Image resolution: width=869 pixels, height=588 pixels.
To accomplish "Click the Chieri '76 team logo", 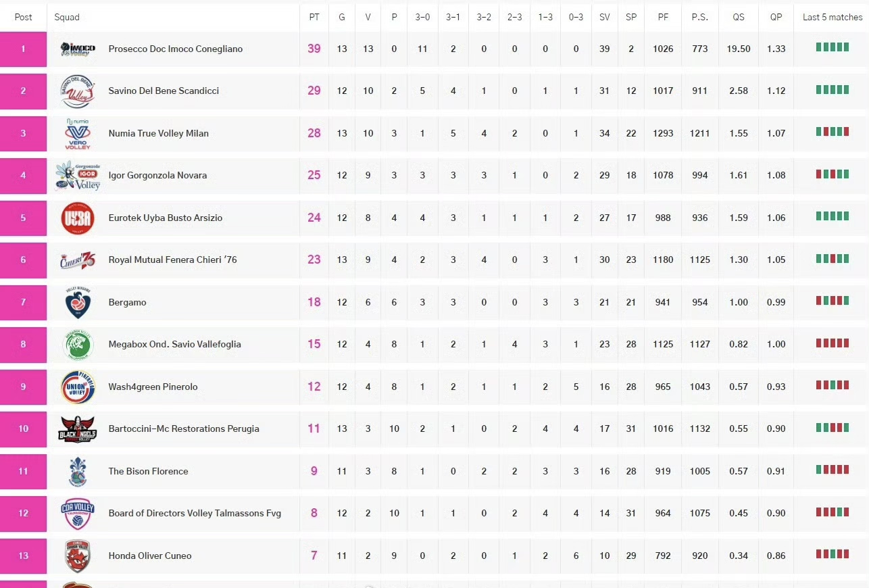I will (x=78, y=260).
